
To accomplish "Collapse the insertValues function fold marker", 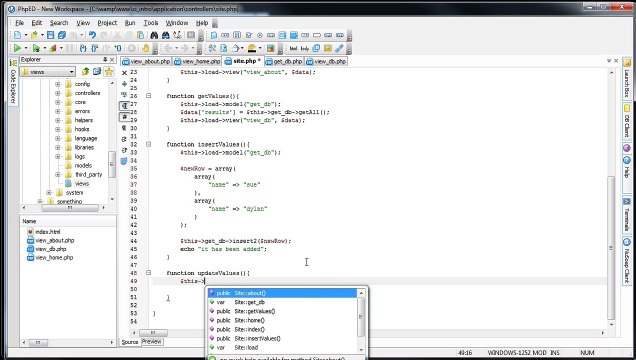I will (x=148, y=144).
